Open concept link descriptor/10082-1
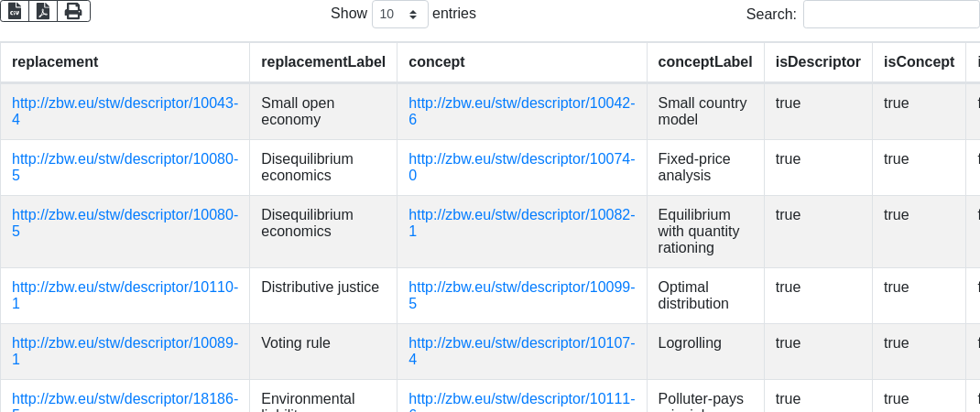The height and width of the screenshot is (412, 980). [521, 215]
